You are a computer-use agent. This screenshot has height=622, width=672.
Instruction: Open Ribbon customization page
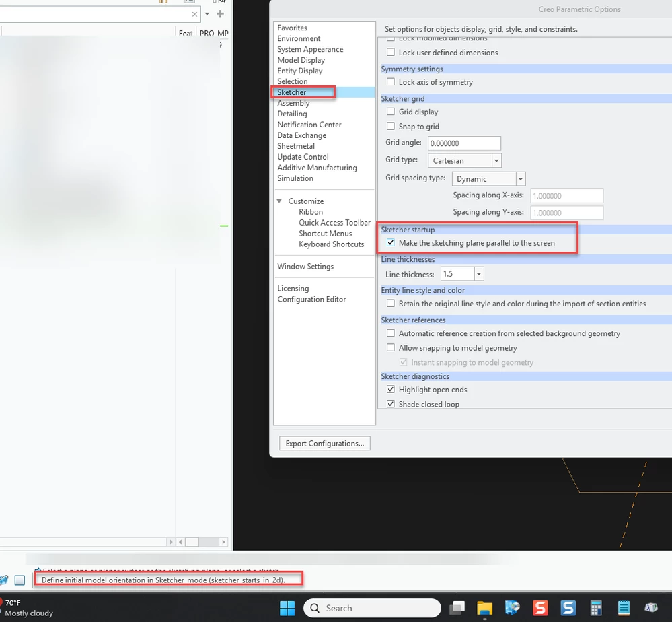tap(311, 212)
